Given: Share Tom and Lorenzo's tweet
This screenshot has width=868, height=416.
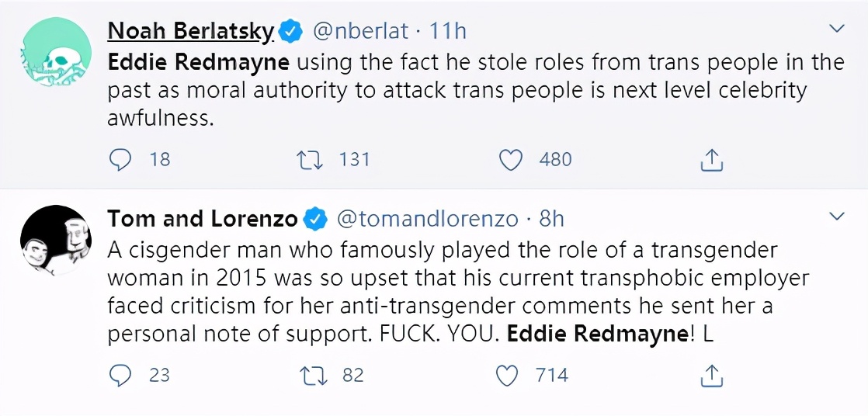Looking at the screenshot, I should (712, 376).
